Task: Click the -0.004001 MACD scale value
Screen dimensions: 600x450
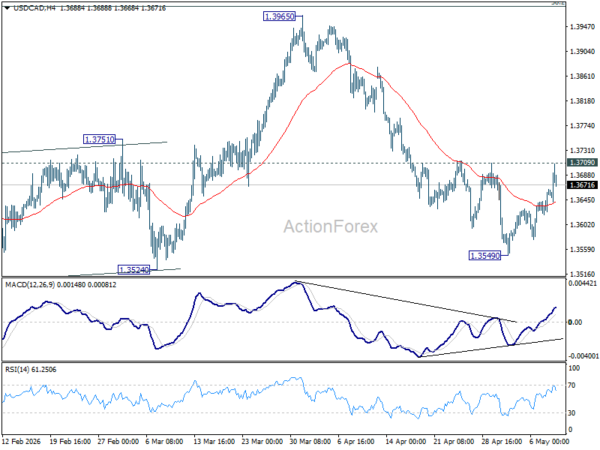Action: [x=583, y=356]
